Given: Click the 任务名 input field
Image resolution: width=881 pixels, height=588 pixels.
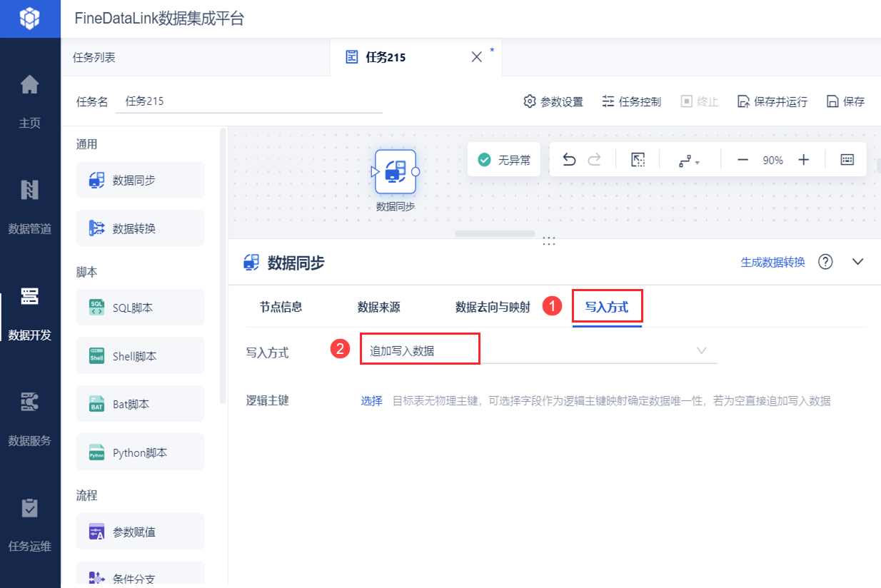Looking at the screenshot, I should click(249, 101).
